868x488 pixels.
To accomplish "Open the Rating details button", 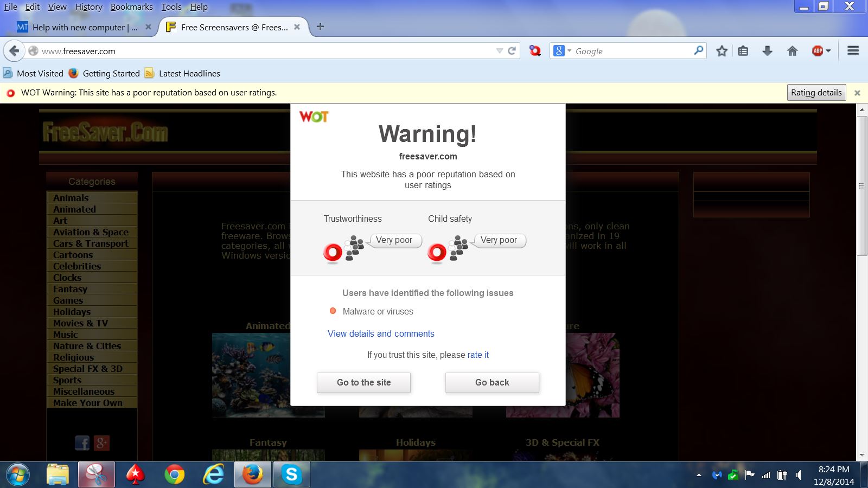I will [x=816, y=93].
